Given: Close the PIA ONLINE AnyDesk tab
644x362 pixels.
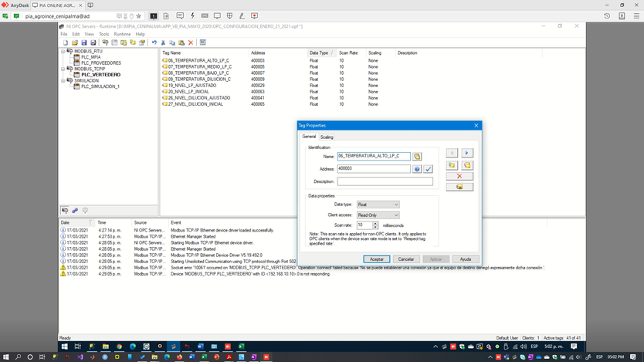Looking at the screenshot, I should pyautogui.click(x=80, y=5).
